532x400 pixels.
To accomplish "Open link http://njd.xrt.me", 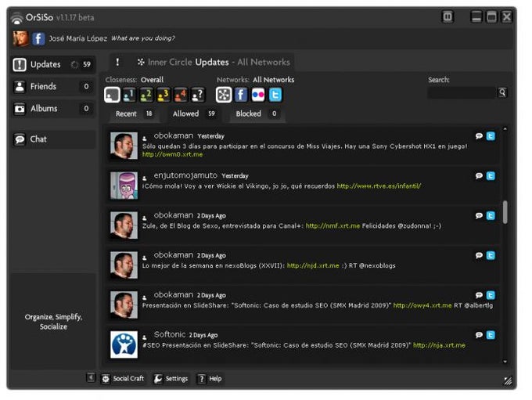I will tap(313, 265).
